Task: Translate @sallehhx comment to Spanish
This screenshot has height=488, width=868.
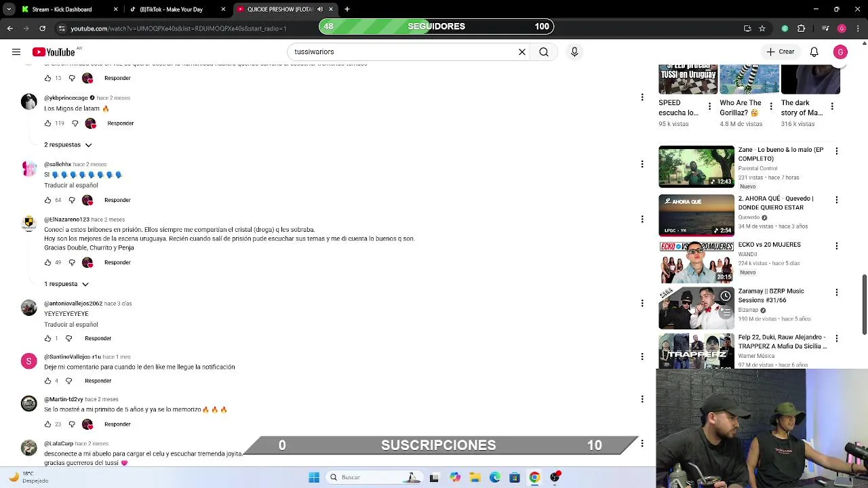Action: click(x=71, y=185)
